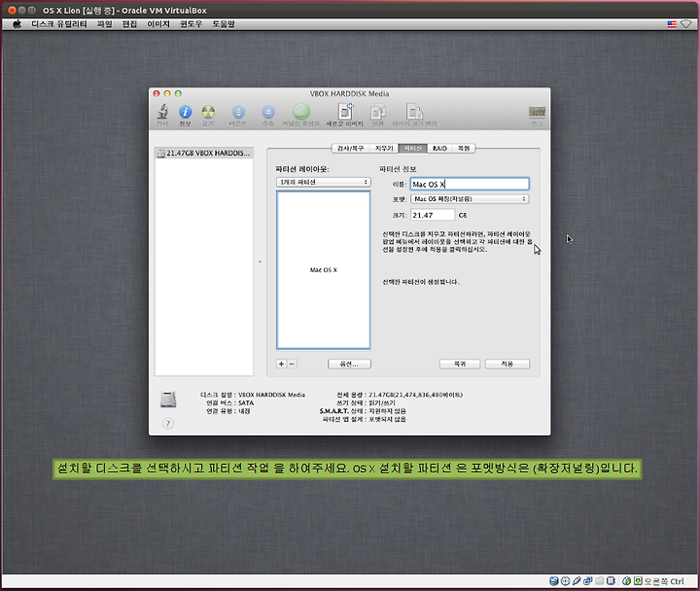Open the partition layout dropdown (1개의 파티션)
700x591 pixels.
[323, 182]
